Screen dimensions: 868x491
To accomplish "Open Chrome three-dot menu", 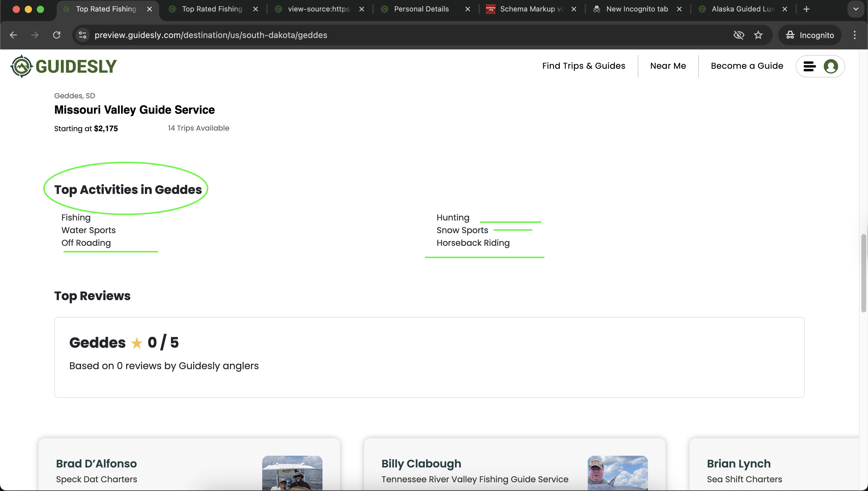I will pyautogui.click(x=854, y=35).
